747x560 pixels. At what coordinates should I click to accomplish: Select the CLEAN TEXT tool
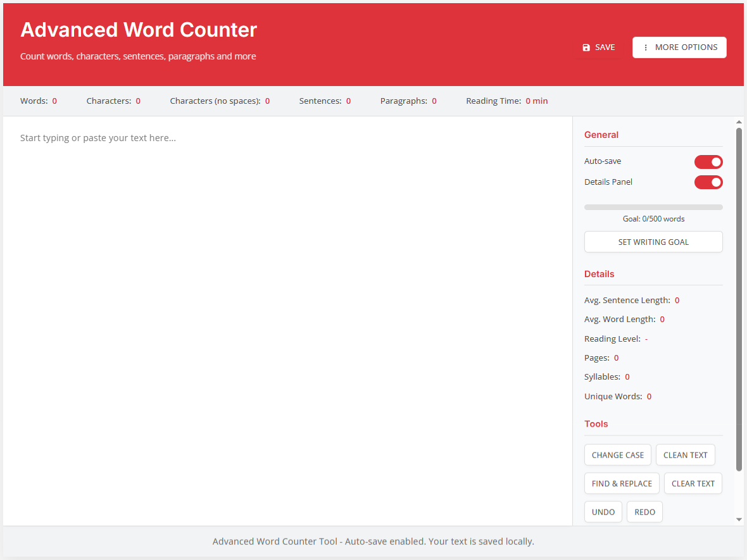685,454
